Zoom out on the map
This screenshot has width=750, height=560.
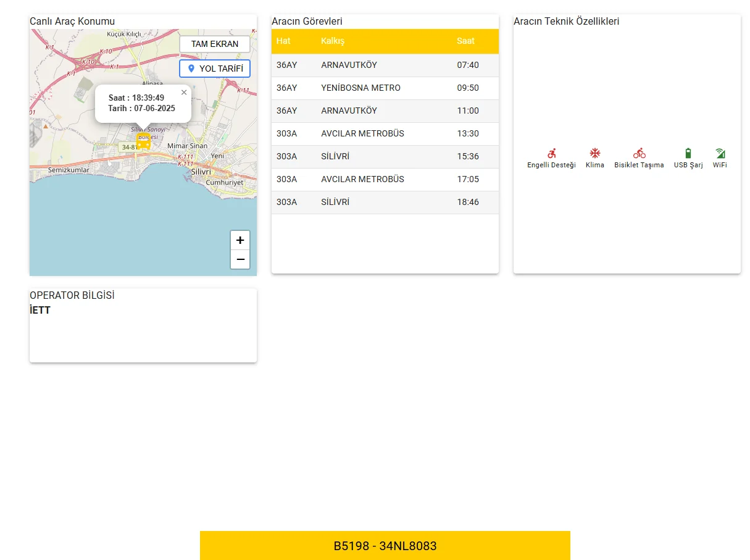click(x=240, y=259)
